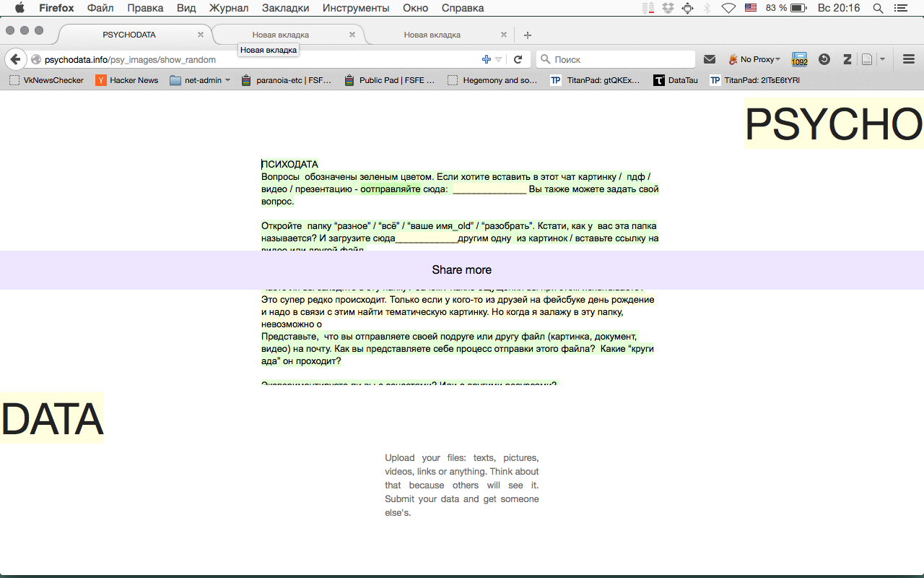Click the ПСИХОДАТА title line
Screen dimensions: 924x578
[x=289, y=164]
